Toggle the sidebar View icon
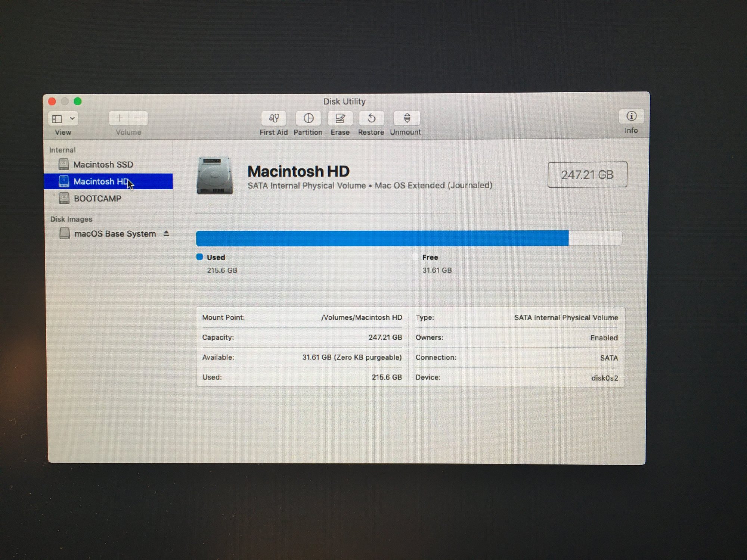Screen dimensions: 747x560 pyautogui.click(x=57, y=119)
